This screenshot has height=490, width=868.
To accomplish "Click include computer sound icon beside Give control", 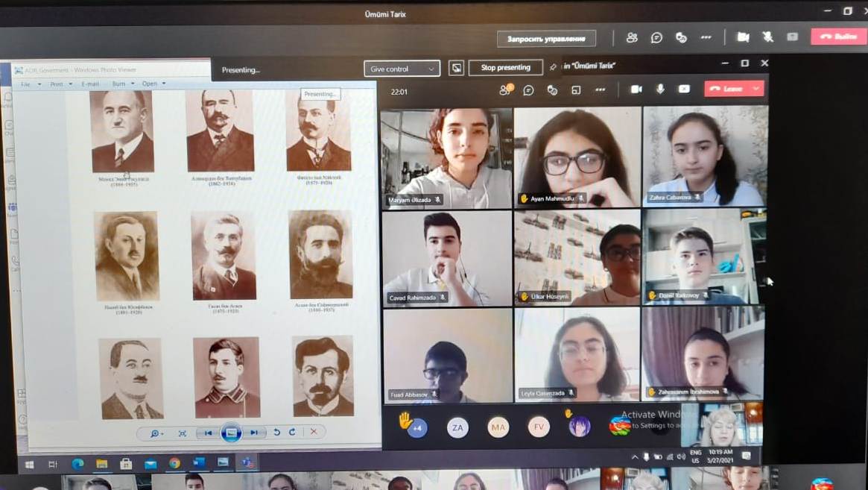I will pos(456,68).
